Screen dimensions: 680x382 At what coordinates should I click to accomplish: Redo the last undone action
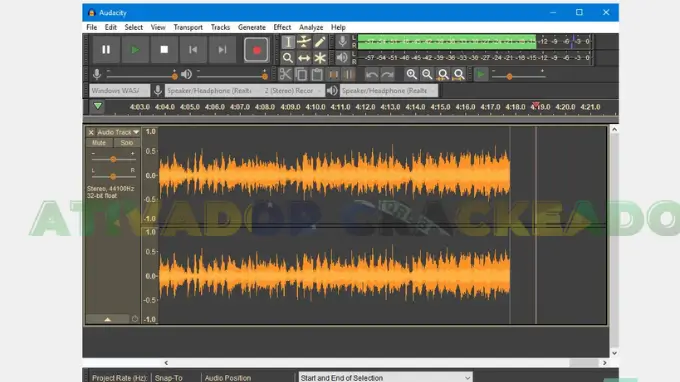[387, 75]
